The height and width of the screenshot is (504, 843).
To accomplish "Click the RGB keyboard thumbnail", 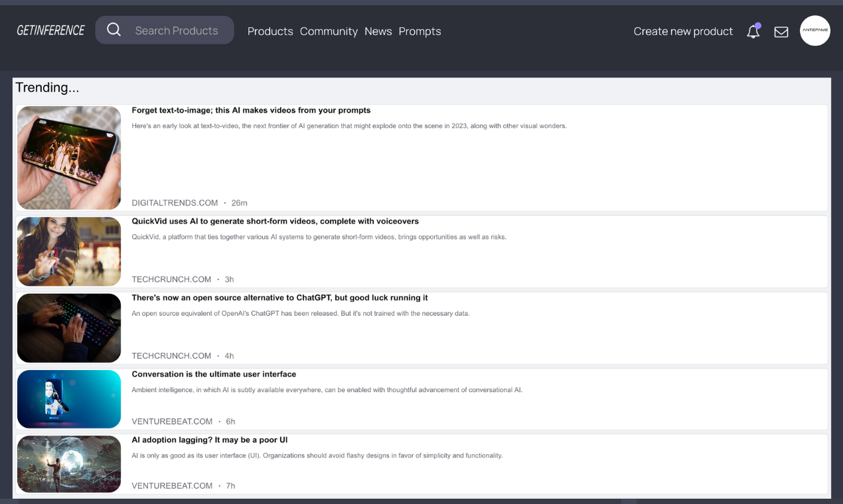I will click(x=69, y=328).
